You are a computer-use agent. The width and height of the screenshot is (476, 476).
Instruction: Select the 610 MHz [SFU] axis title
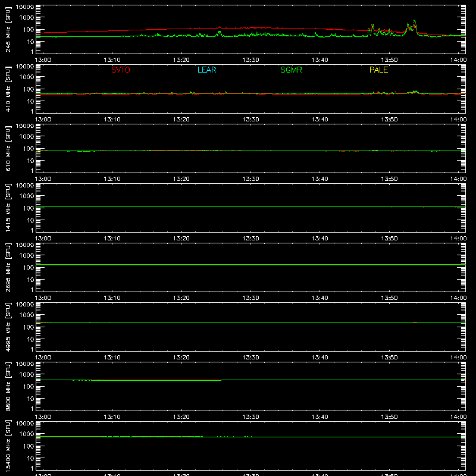(x=8, y=148)
